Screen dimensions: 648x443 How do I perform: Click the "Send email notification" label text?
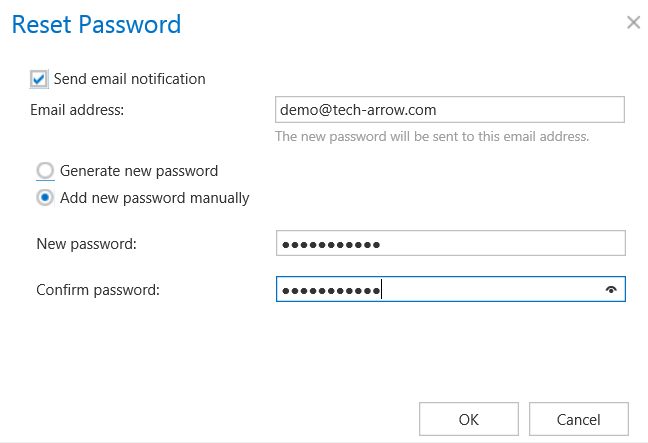tap(130, 78)
